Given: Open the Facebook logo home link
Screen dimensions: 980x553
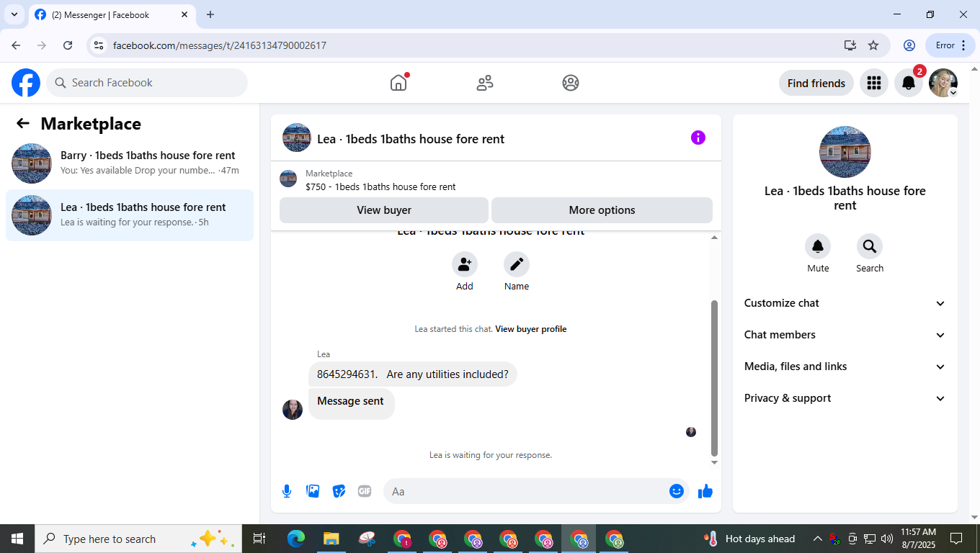Looking at the screenshot, I should 26,83.
